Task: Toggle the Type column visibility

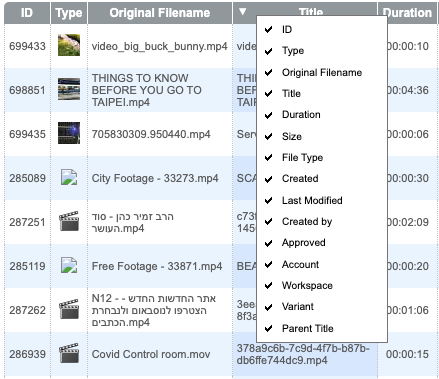Action: point(322,51)
